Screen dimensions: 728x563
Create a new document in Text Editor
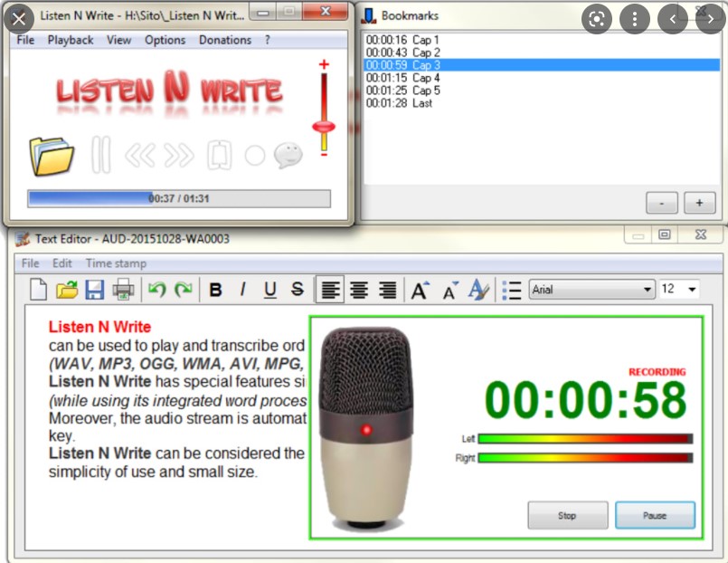[x=38, y=290]
